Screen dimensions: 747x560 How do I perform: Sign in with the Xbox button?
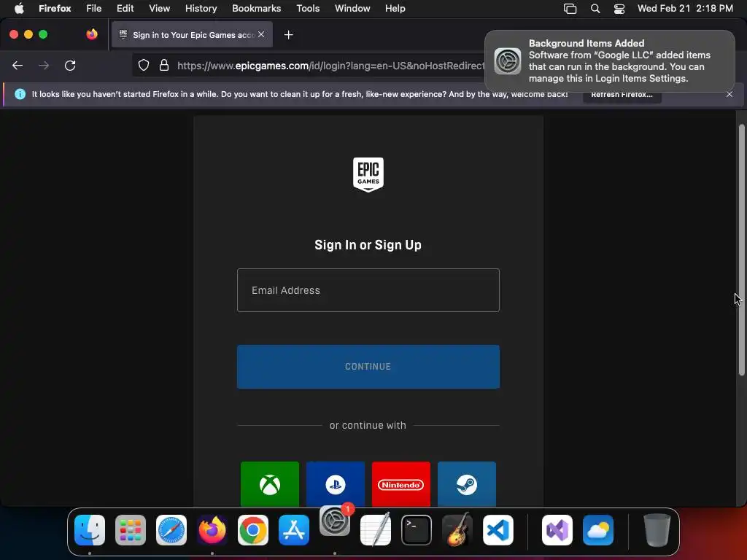(x=270, y=484)
